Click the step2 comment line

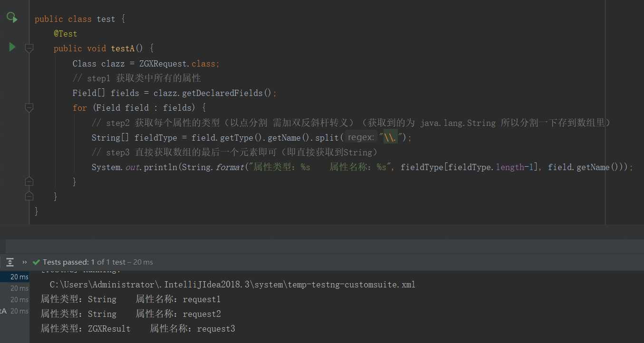pyautogui.click(x=351, y=123)
